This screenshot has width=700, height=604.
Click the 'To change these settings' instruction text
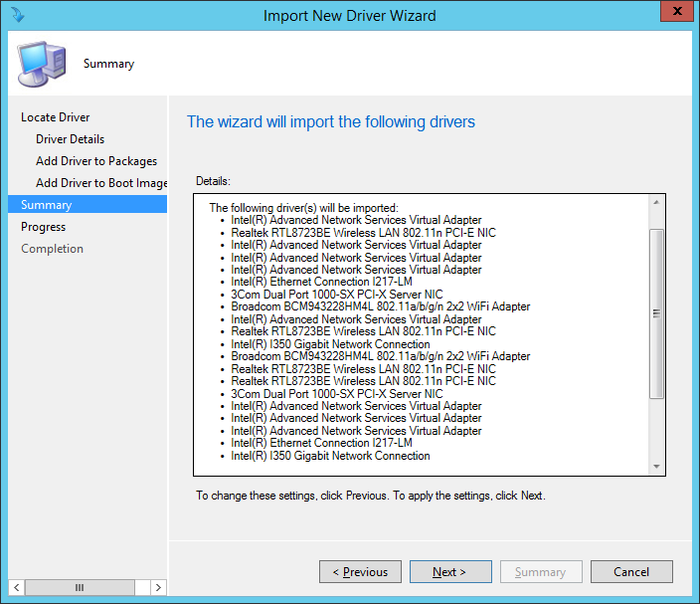coord(371,496)
